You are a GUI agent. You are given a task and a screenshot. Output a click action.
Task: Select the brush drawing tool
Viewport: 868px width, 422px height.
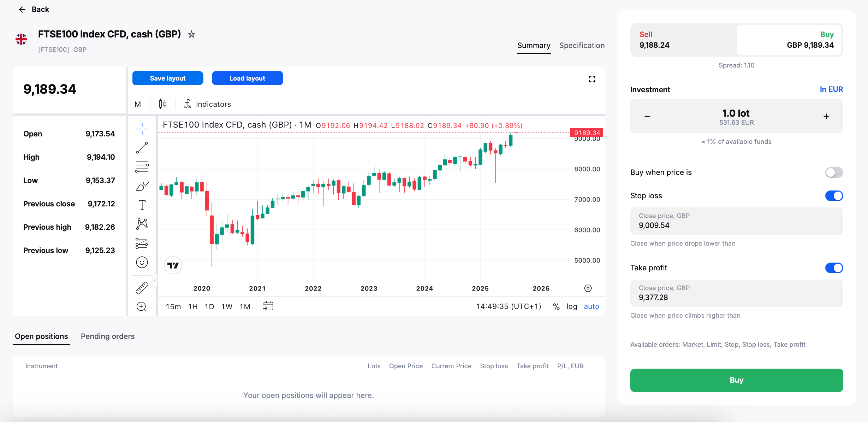coord(142,186)
